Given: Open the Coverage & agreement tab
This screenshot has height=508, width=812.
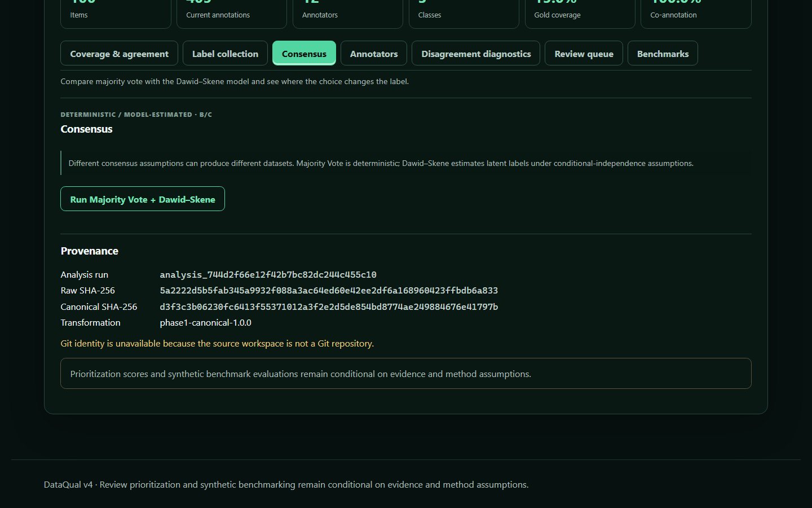Looking at the screenshot, I should (119, 54).
